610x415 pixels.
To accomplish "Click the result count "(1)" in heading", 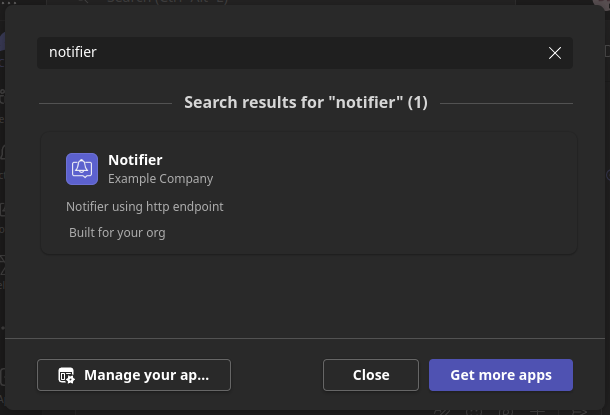I will 418,103.
